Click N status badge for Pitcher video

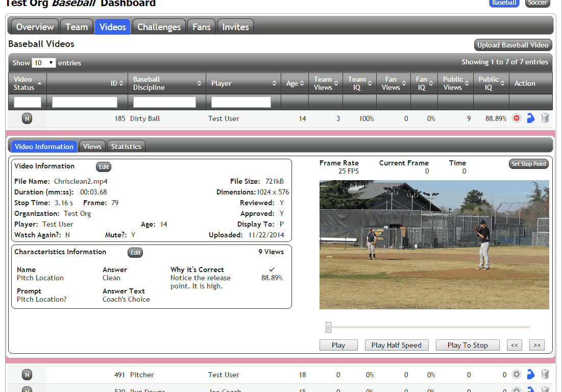tap(27, 375)
